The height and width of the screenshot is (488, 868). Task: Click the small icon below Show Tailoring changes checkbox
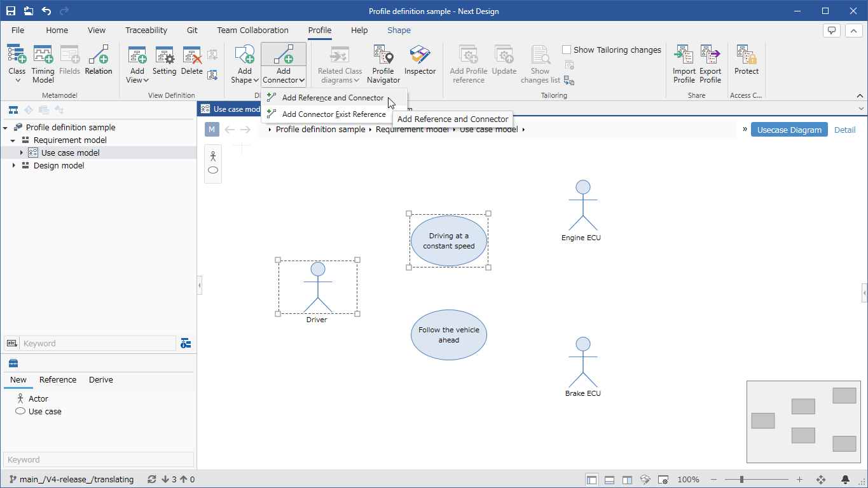[569, 65]
